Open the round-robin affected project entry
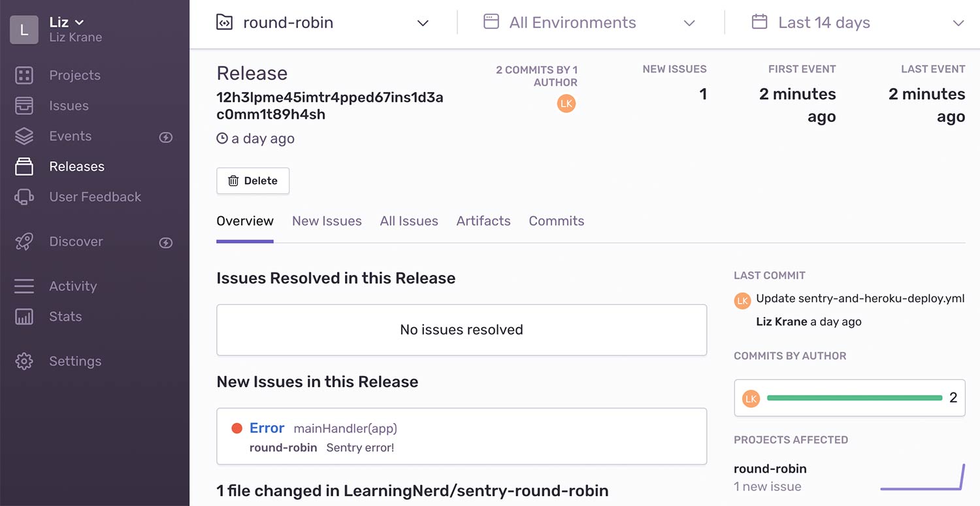The height and width of the screenshot is (506, 980). (770, 469)
